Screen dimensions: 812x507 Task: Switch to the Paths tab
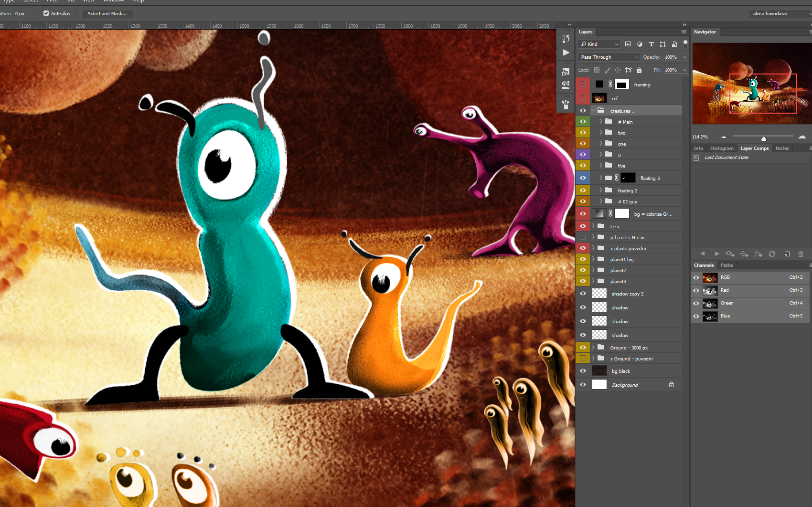pyautogui.click(x=727, y=265)
